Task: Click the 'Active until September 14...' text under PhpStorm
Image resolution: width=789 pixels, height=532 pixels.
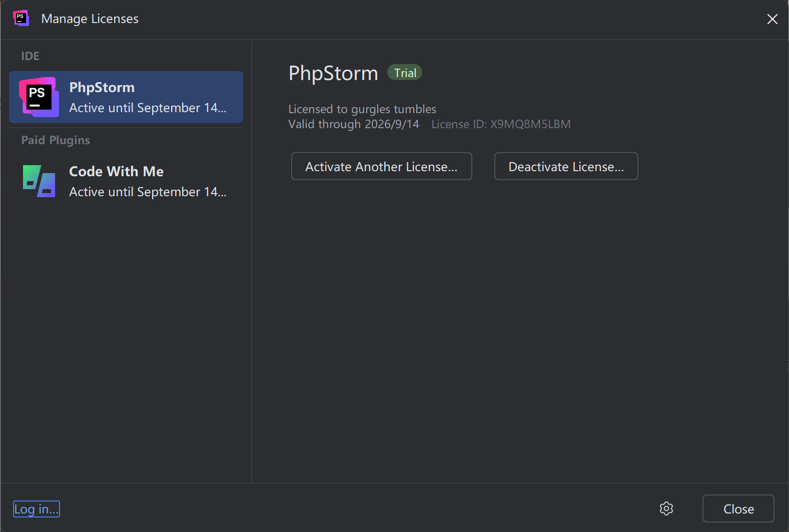Action: pos(148,108)
